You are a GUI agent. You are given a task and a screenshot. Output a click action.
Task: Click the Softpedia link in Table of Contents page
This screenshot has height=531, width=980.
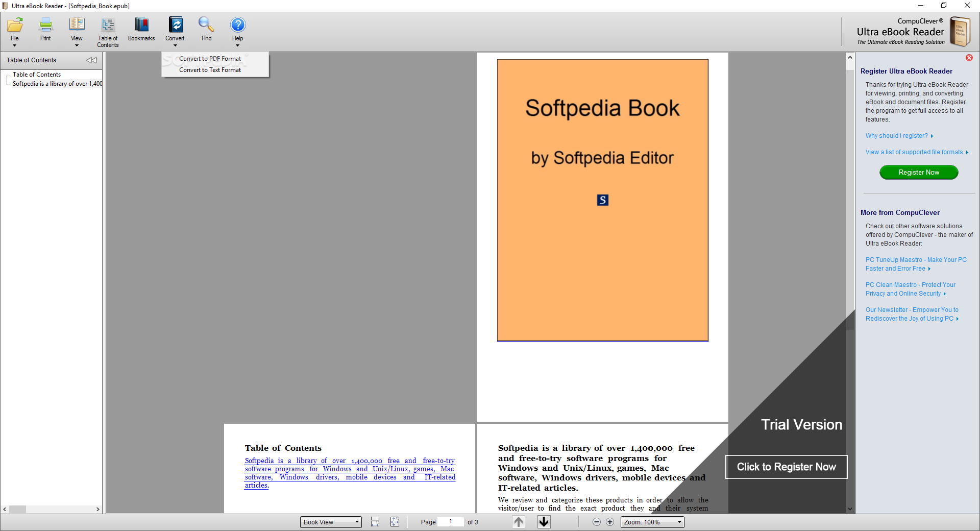[350, 473]
